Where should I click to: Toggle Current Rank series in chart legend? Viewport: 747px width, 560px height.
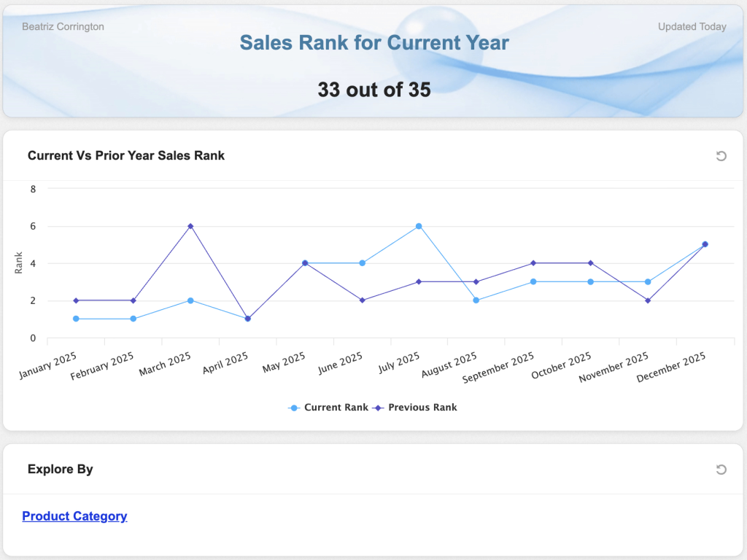click(x=336, y=408)
